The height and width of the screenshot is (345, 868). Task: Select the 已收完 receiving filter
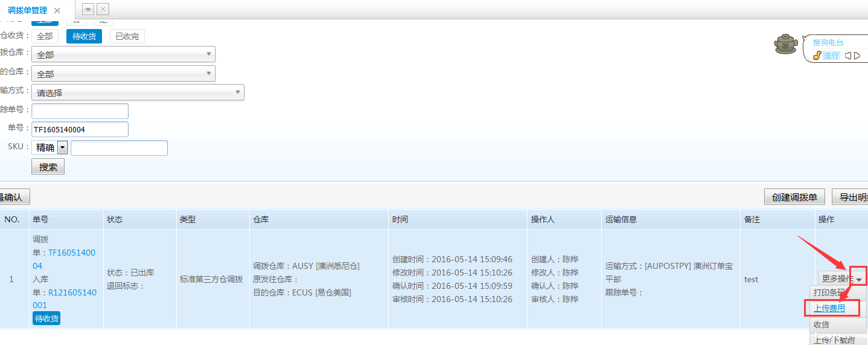pos(127,36)
